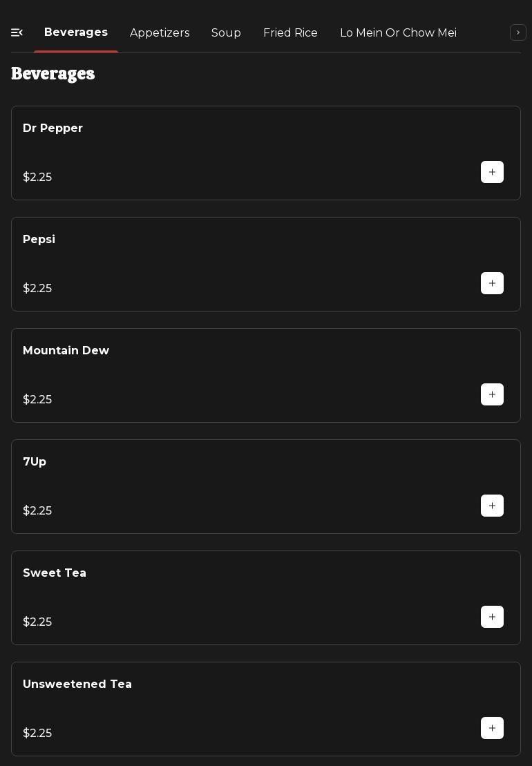Add Sweet Tea with the plus icon

[492, 617]
